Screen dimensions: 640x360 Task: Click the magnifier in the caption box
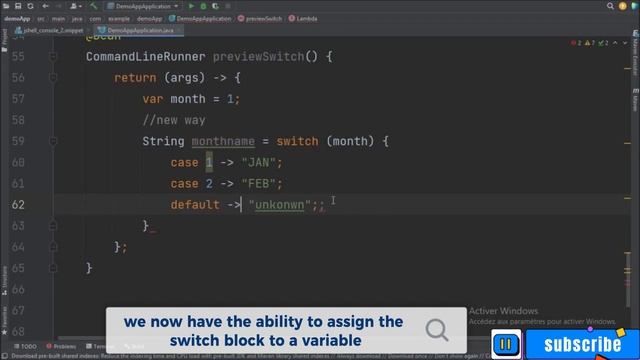(437, 330)
